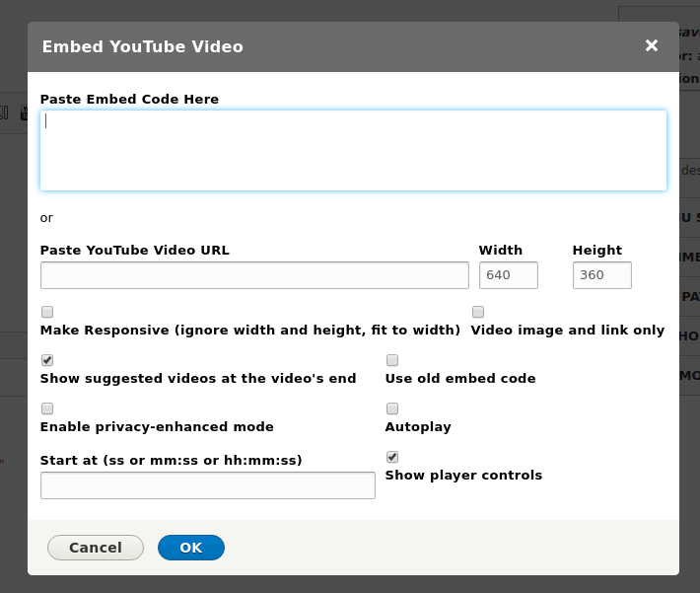The width and height of the screenshot is (700, 593).
Task: Turn on the Autoplay checkbox
Action: tap(392, 408)
